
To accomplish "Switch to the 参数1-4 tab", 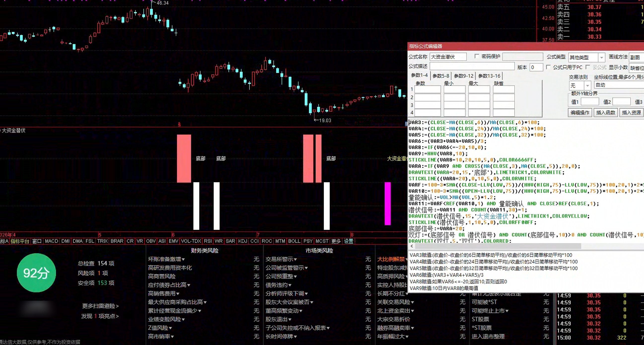I will (419, 75).
